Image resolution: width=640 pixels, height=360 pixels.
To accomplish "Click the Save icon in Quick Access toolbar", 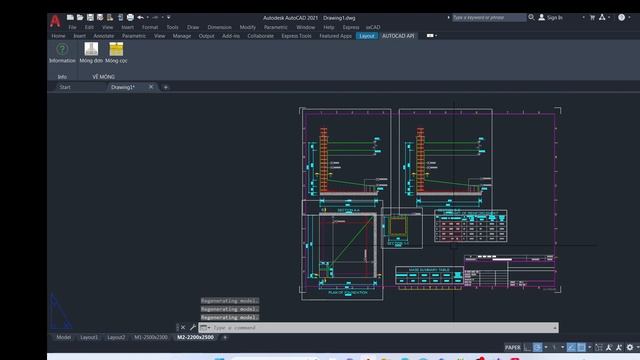I will point(90,17).
